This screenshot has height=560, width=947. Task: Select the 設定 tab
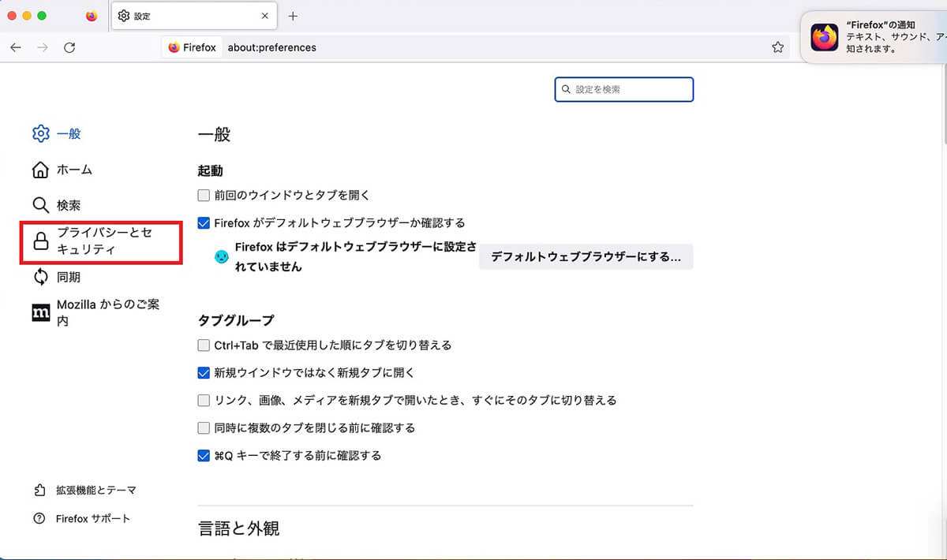click(x=194, y=16)
